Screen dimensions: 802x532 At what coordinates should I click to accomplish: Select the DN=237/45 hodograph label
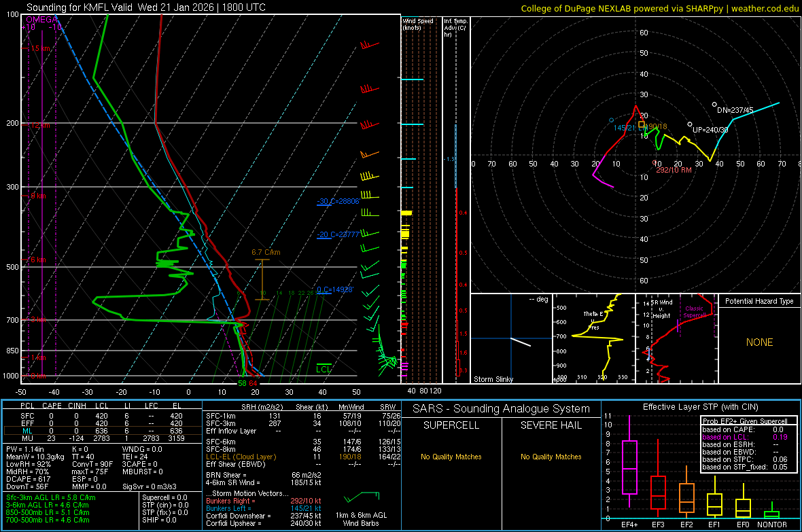click(735, 110)
